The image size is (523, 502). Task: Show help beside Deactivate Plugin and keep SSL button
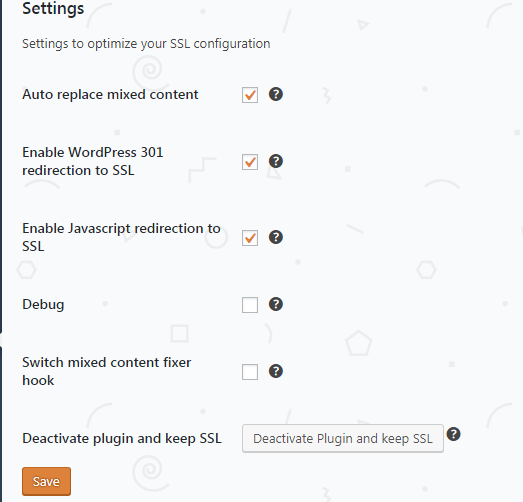coord(454,434)
